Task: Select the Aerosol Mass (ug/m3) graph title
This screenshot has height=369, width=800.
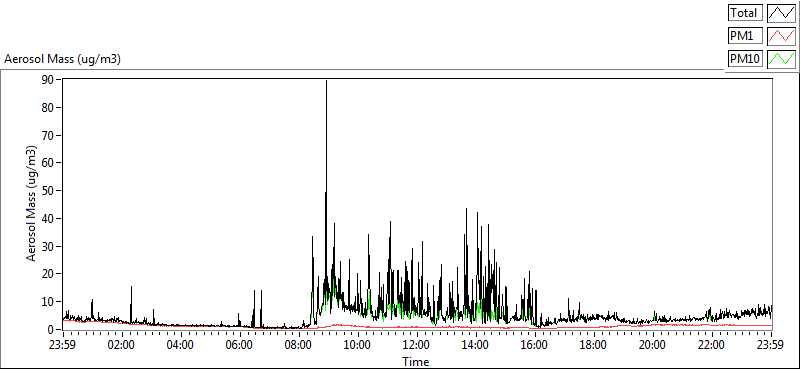Action: click(62, 59)
